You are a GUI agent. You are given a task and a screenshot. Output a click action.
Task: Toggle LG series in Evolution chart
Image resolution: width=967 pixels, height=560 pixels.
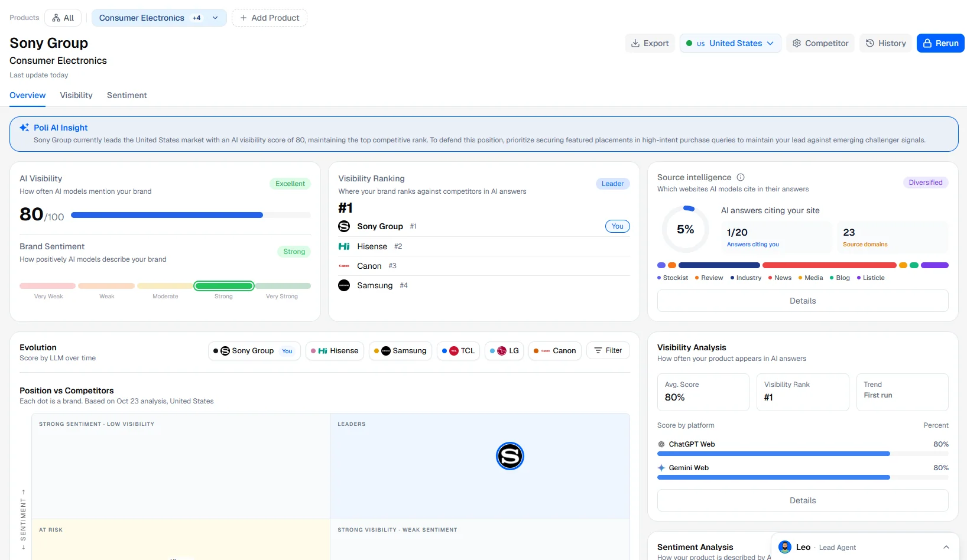tap(504, 351)
